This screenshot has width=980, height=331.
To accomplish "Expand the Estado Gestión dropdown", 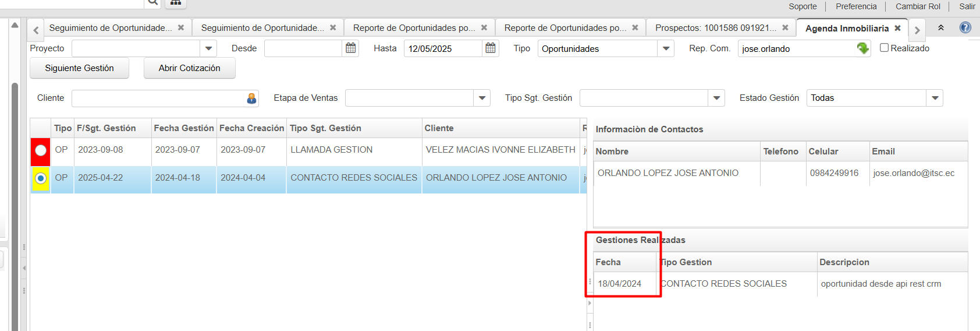I will 935,98.
